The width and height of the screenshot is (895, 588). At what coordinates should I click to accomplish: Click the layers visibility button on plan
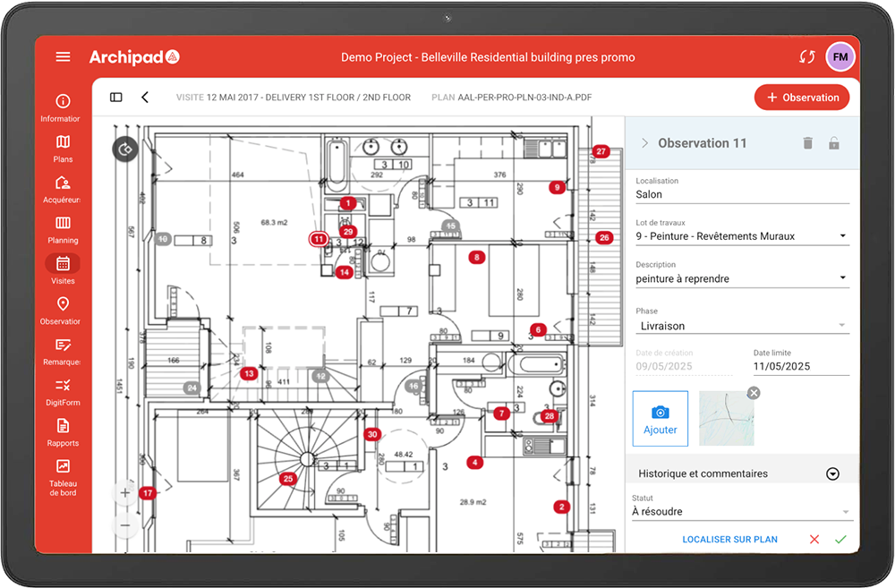[x=125, y=149]
